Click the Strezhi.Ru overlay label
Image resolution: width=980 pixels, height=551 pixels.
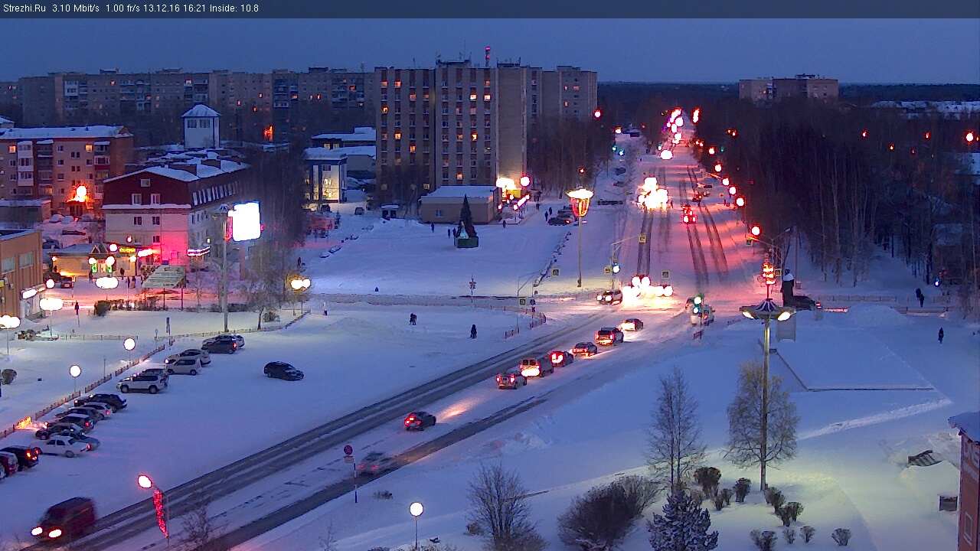pos(24,8)
